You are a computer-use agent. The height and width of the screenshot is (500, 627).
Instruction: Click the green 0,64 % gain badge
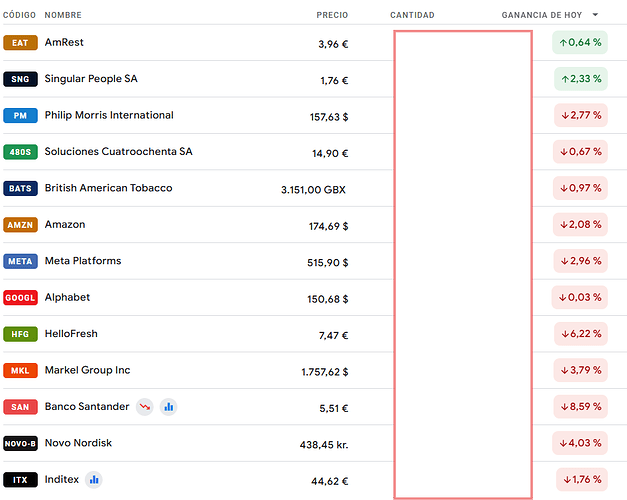[x=580, y=42]
